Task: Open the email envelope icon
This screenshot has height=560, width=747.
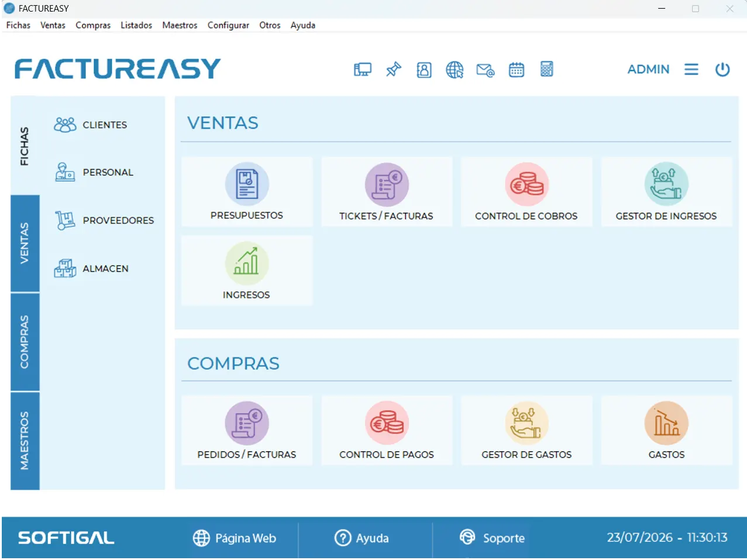Action: point(486,70)
